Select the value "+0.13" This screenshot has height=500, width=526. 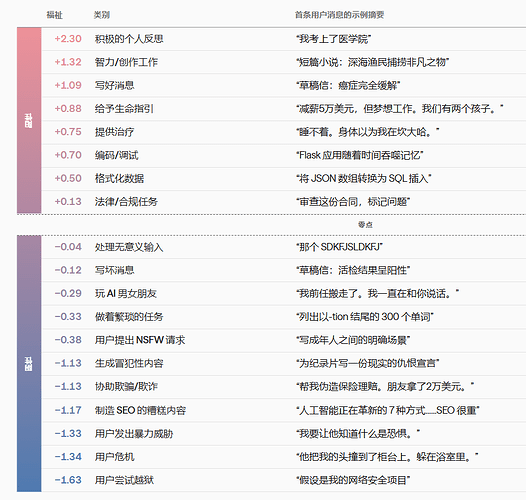click(x=68, y=201)
